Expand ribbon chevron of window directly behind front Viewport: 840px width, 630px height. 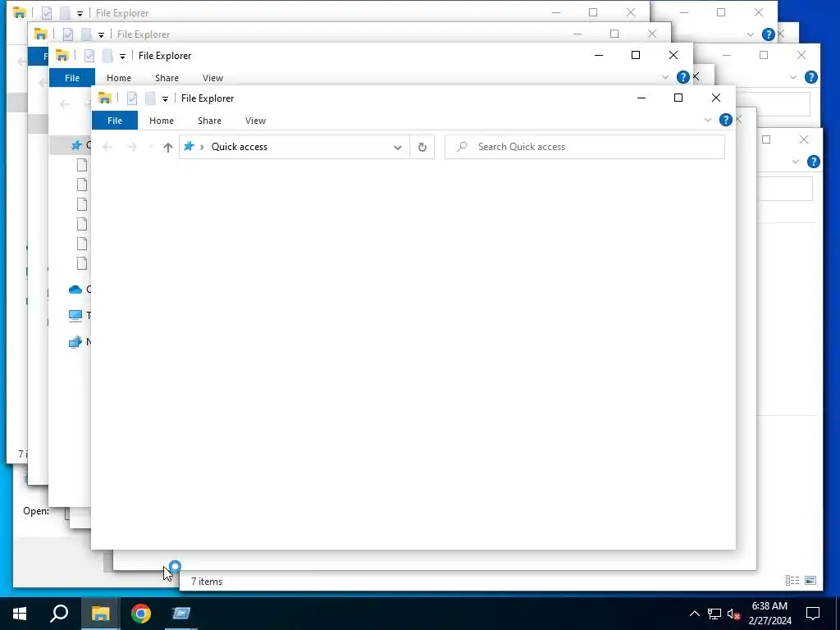[x=664, y=77]
